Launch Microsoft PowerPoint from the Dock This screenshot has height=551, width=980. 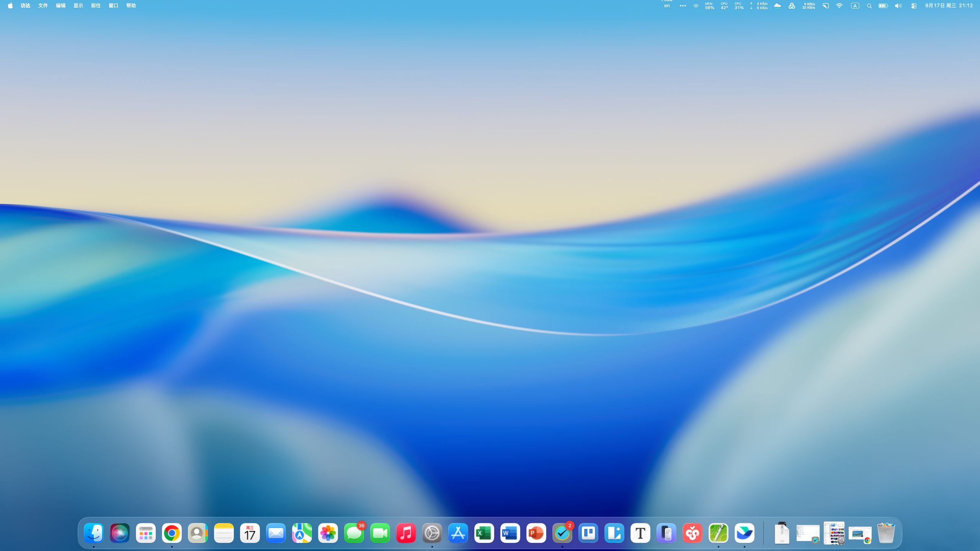[536, 533]
